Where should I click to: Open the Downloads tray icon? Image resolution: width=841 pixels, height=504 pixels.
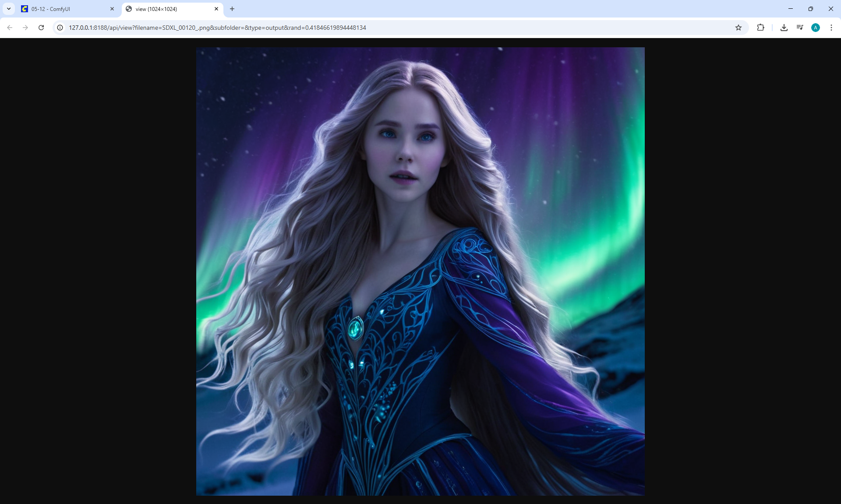784,28
